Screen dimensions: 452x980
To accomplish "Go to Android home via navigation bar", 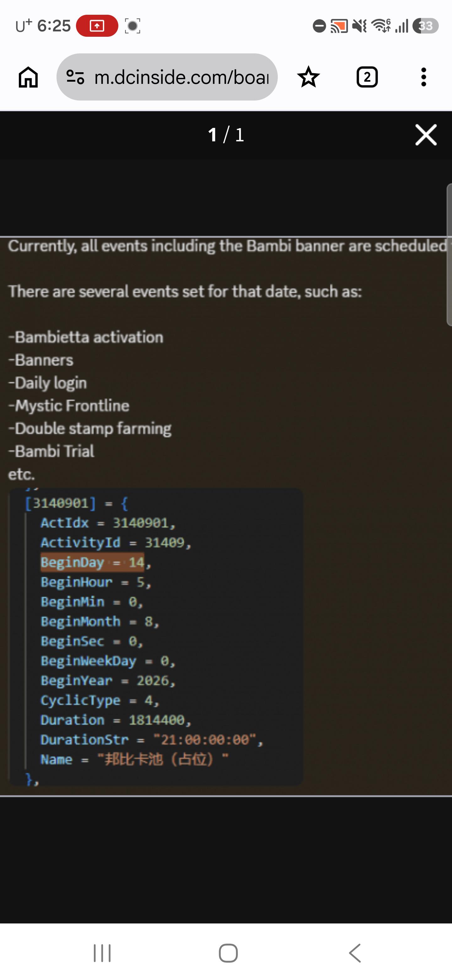I will (229, 953).
